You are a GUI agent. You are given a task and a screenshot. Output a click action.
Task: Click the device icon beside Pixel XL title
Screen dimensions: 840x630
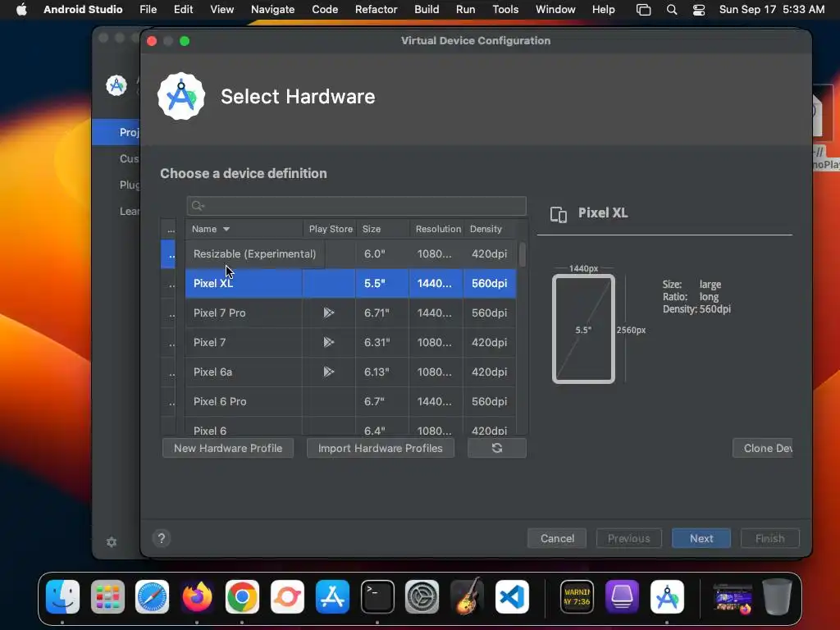pos(558,214)
